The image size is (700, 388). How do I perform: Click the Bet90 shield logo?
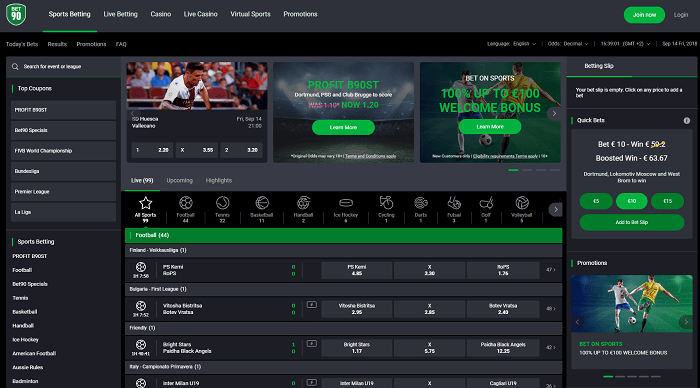16,14
